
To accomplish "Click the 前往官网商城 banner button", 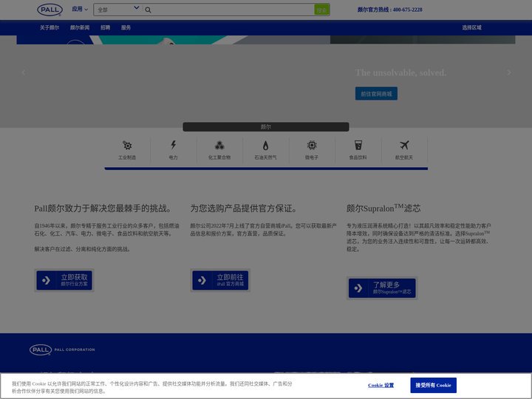I will [376, 94].
